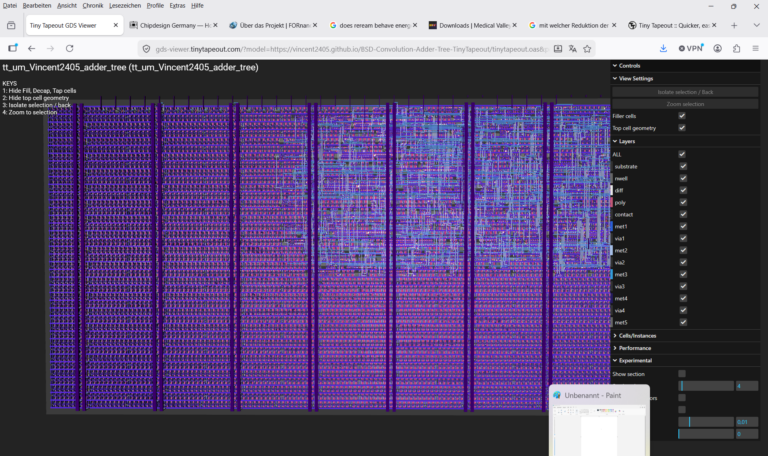Adjust the Show section slider
768x456 pixels.
pos(706,386)
